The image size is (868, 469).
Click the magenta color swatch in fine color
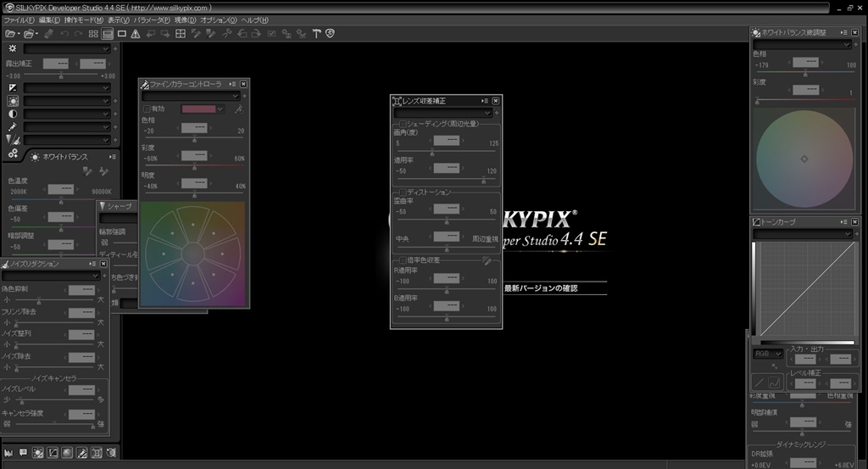[198, 109]
